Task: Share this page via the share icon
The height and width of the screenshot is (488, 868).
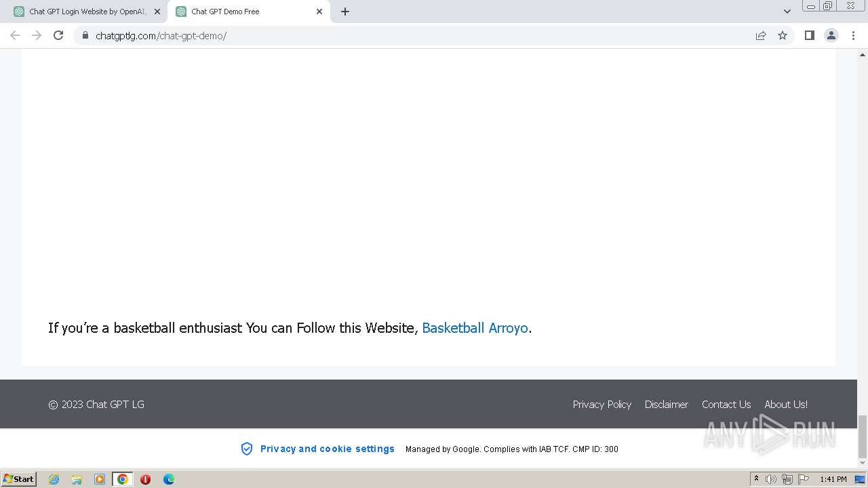Action: [x=761, y=35]
